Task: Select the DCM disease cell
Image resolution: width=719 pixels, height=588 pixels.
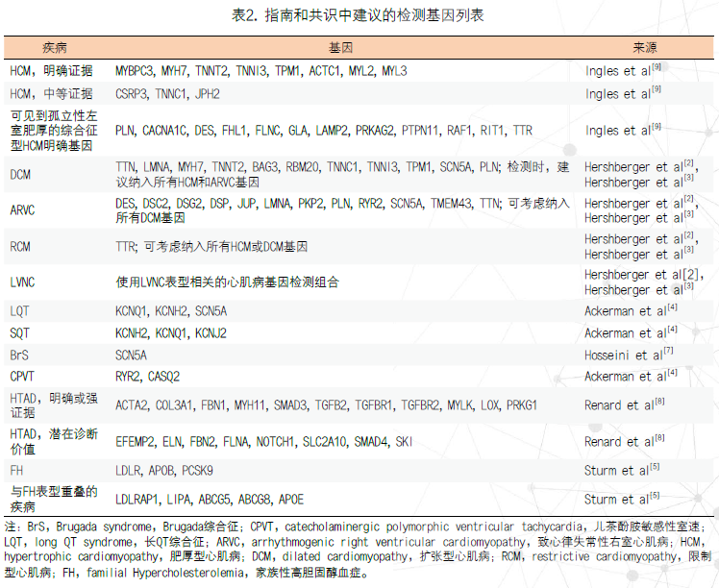Action: (x=20, y=175)
